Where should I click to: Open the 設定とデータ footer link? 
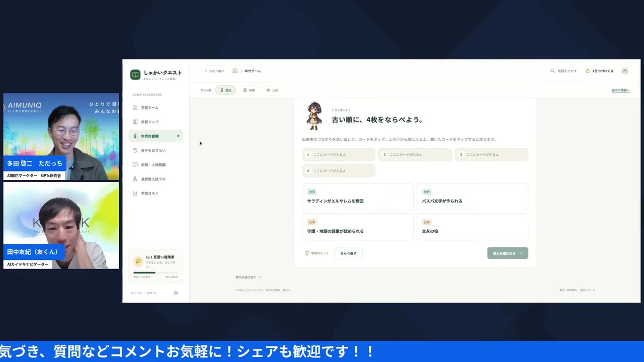point(587,290)
